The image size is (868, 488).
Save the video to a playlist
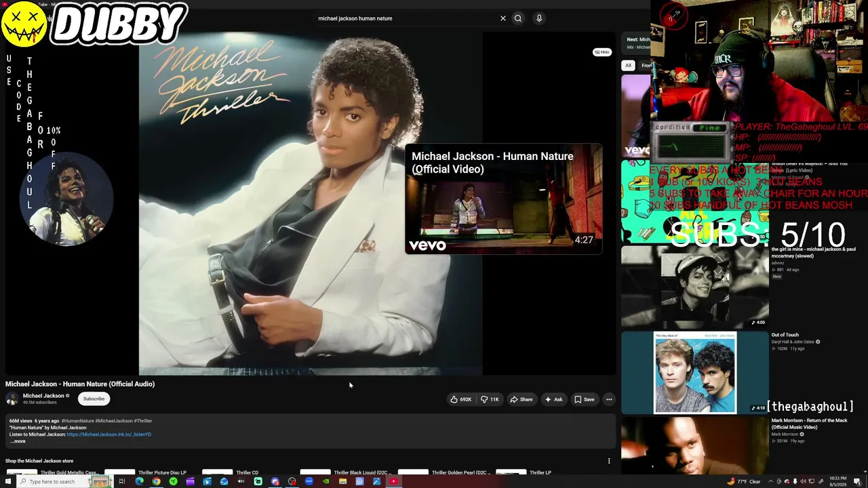click(x=585, y=399)
